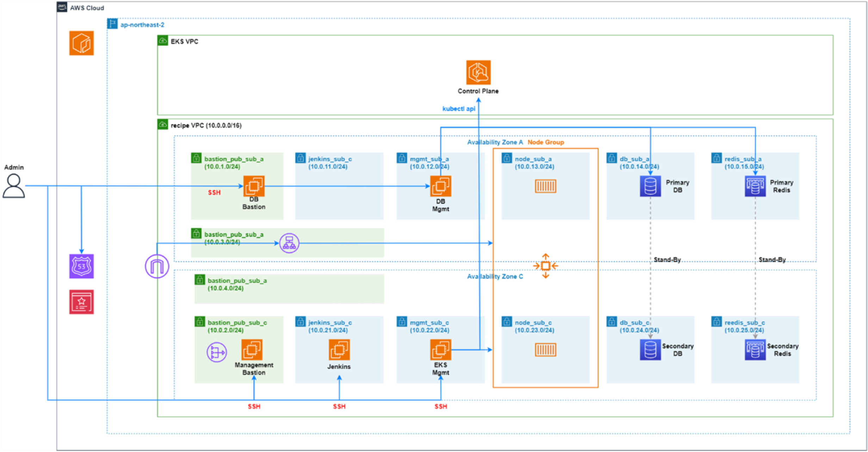Image resolution: width=868 pixels, height=452 pixels.
Task: Click the red Certificate Manager icon
Action: click(x=81, y=302)
